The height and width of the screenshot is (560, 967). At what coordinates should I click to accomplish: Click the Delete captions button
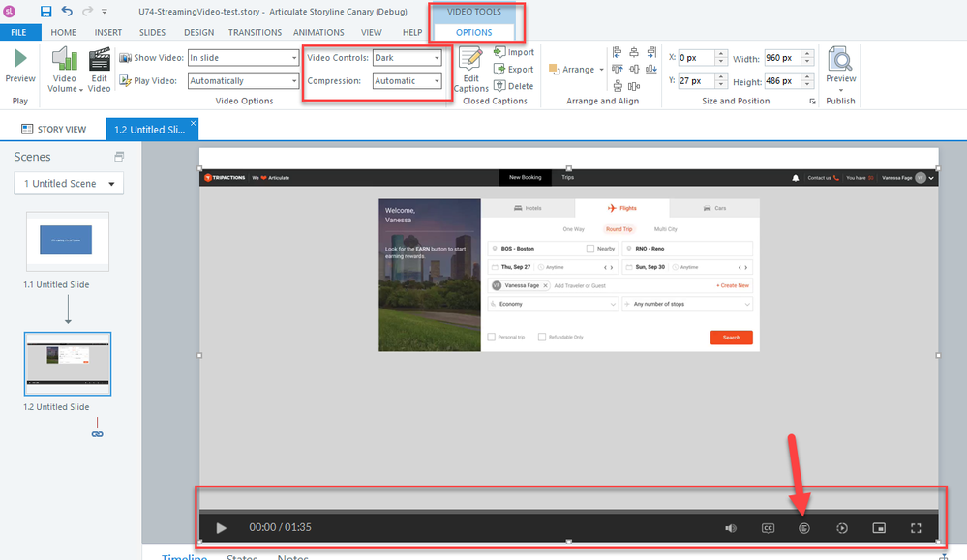click(x=513, y=86)
